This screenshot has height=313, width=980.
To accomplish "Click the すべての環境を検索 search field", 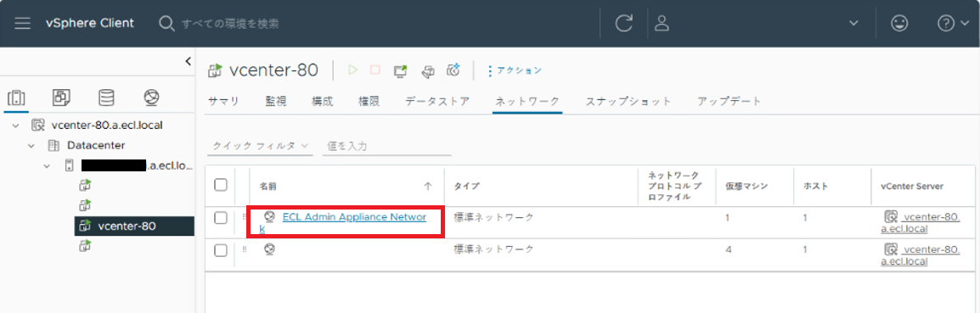I will tap(230, 24).
